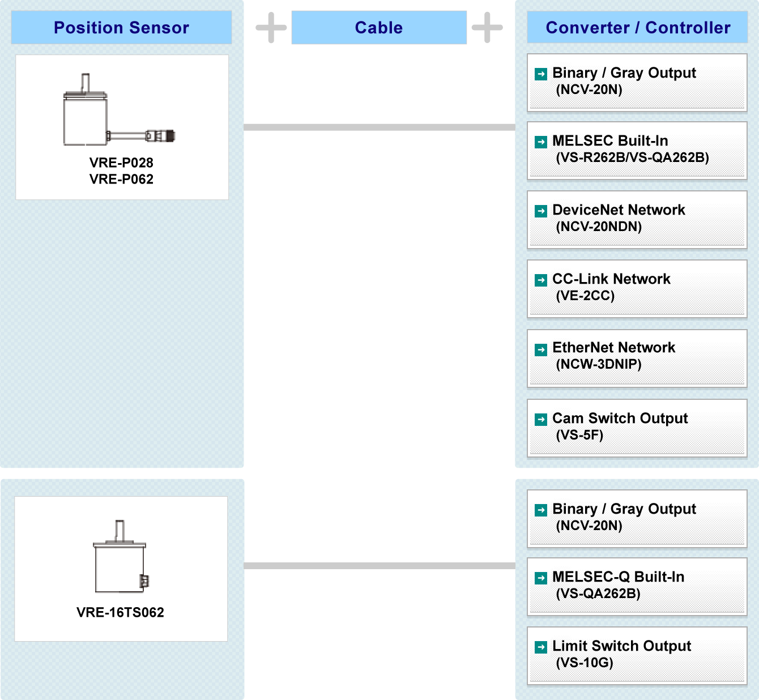The width and height of the screenshot is (759, 700).
Task: Open the upper Binary / Gray Output (NCV-20N) link
Action: (x=637, y=83)
